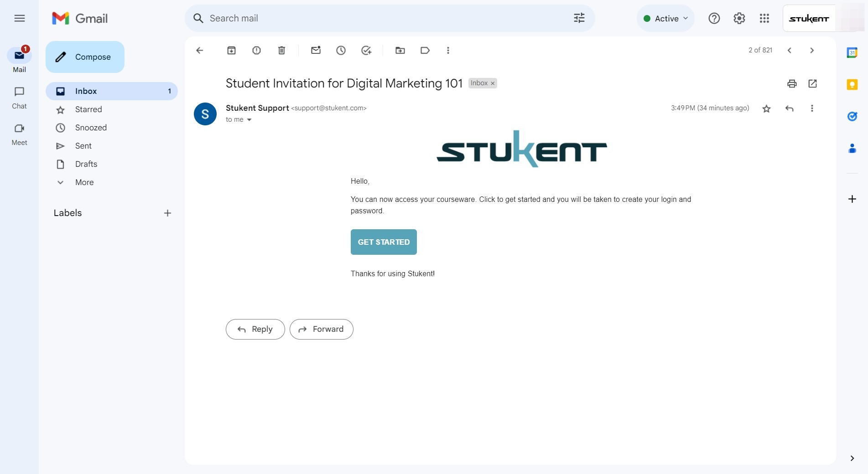The image size is (868, 474).
Task: Open toolbar More options menu
Action: (448, 51)
